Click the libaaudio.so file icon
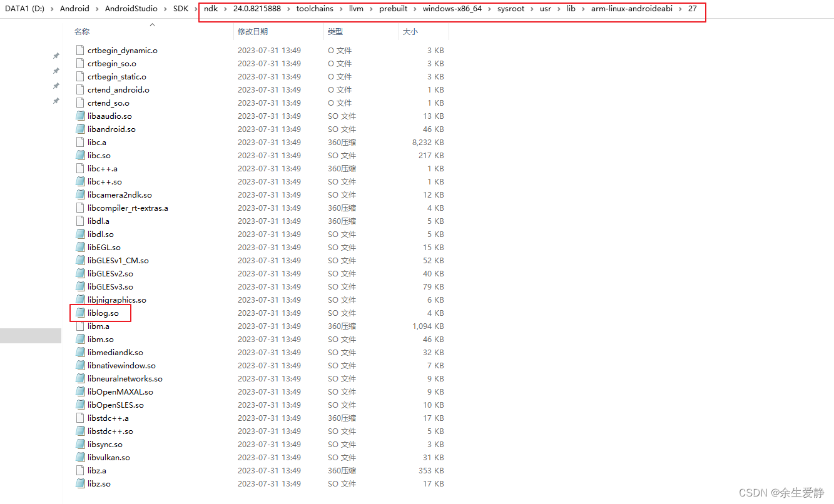The image size is (834, 504). 79,116
